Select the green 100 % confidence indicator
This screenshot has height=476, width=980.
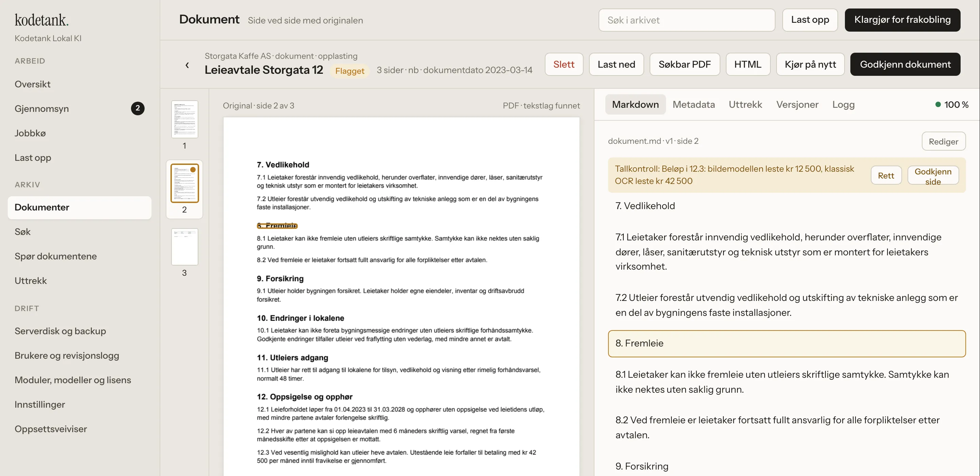click(x=951, y=105)
